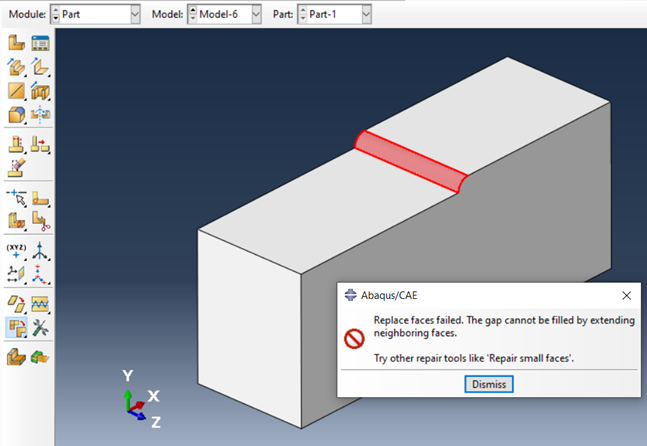Select Create Wire Planar tool

tap(17, 90)
